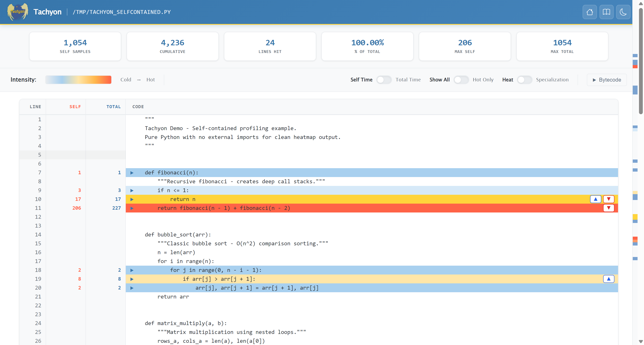Screen dimensions: 644x345
Task: Click the 1054 Max Total card
Action: click(562, 46)
